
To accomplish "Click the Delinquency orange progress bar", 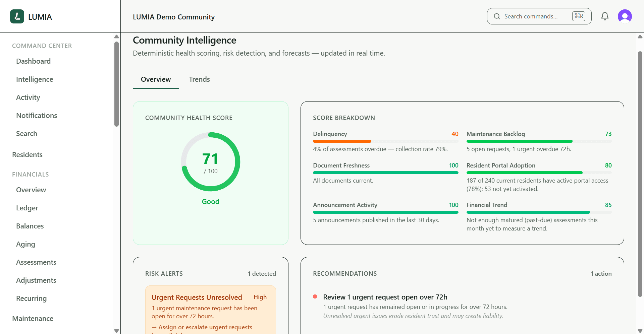I will click(342, 141).
